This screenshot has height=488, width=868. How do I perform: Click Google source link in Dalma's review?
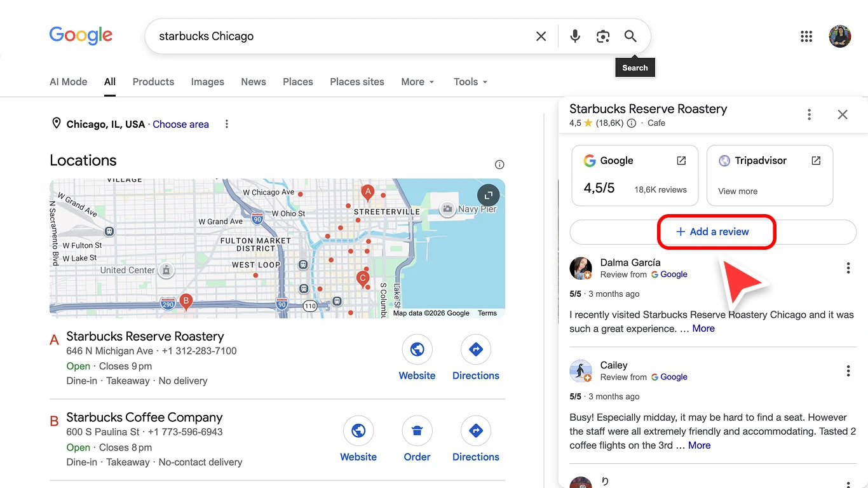(669, 274)
